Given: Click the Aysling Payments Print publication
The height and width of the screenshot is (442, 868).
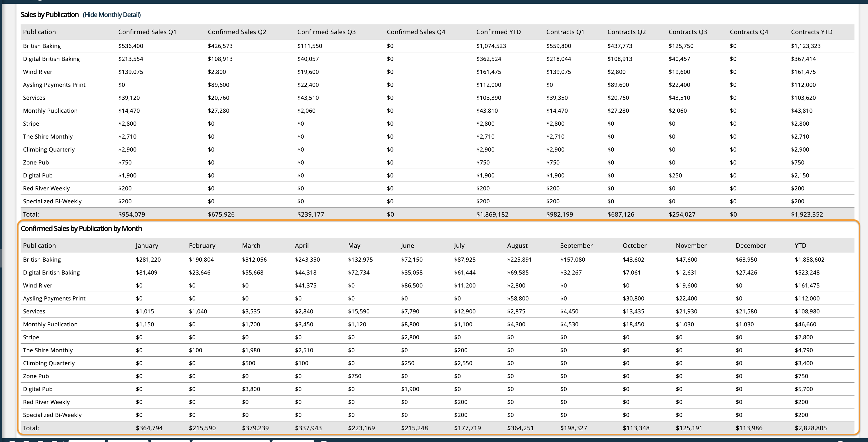Looking at the screenshot, I should coord(54,85).
